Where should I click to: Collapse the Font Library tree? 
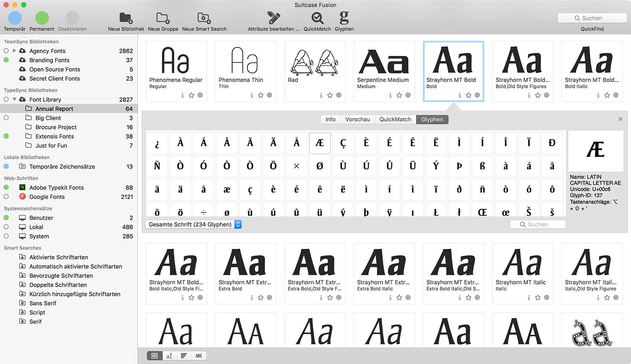click(x=14, y=100)
